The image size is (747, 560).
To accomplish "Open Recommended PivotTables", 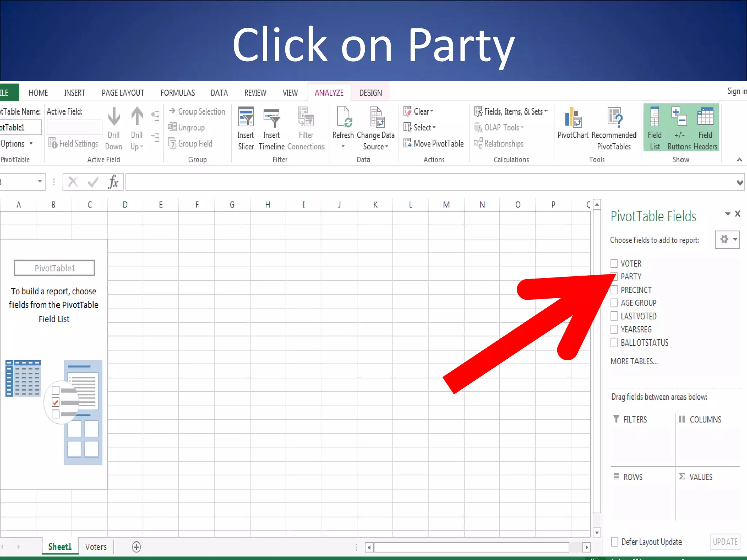I will [614, 129].
